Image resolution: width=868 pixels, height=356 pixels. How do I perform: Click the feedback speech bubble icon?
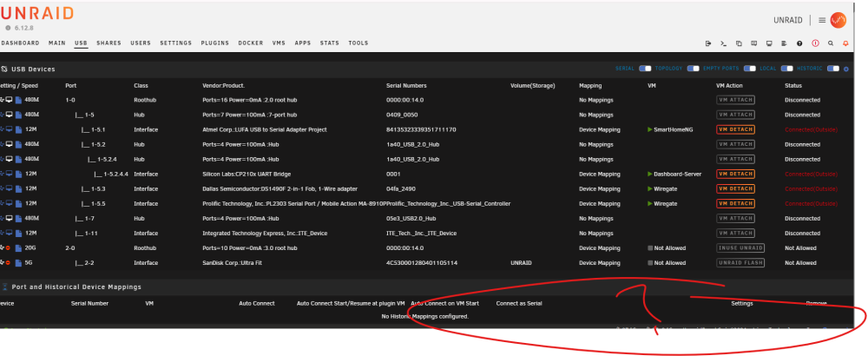pyautogui.click(x=754, y=43)
